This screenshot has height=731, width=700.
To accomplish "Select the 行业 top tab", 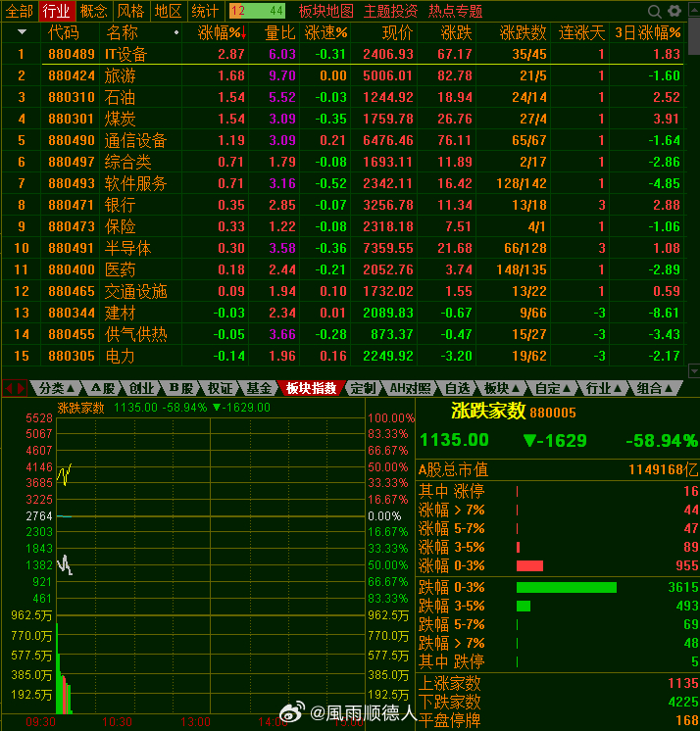I will [56, 11].
